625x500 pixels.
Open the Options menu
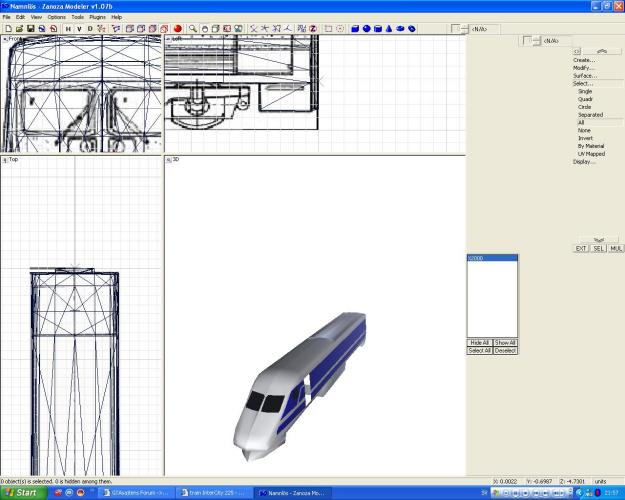56,17
